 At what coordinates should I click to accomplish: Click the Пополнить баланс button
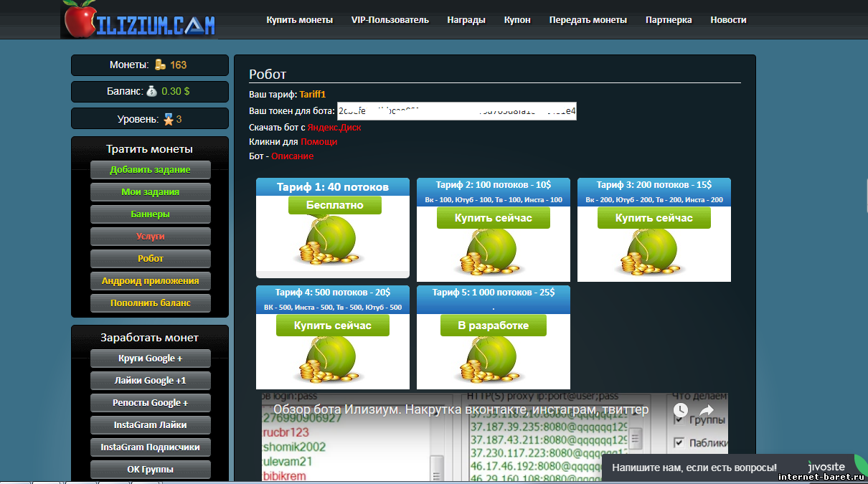[151, 303]
